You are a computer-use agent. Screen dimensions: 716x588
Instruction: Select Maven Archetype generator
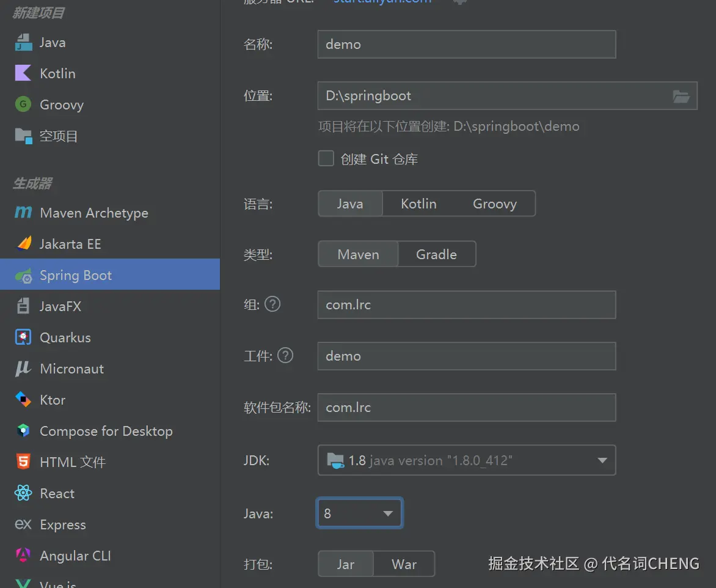[109, 213]
